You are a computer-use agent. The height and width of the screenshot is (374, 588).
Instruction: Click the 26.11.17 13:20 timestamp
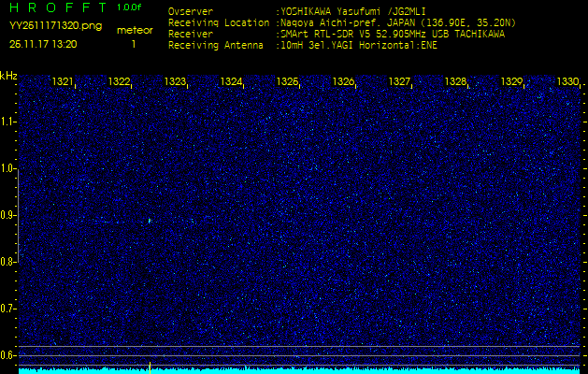coord(43,44)
